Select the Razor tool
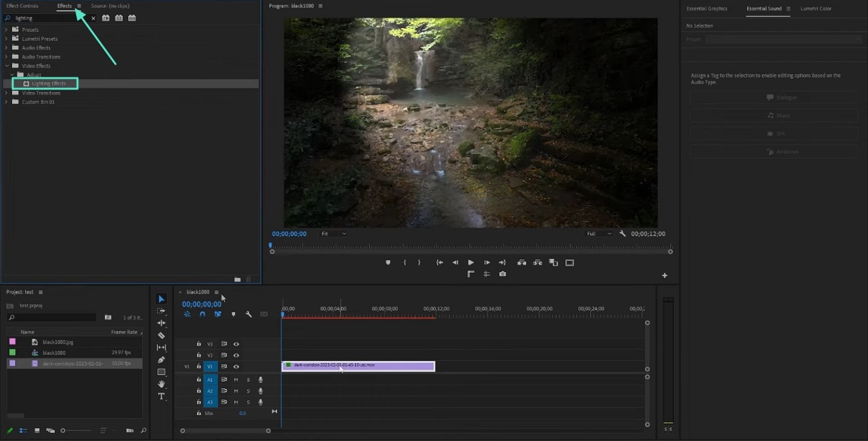The height and width of the screenshot is (441, 868). click(x=161, y=336)
